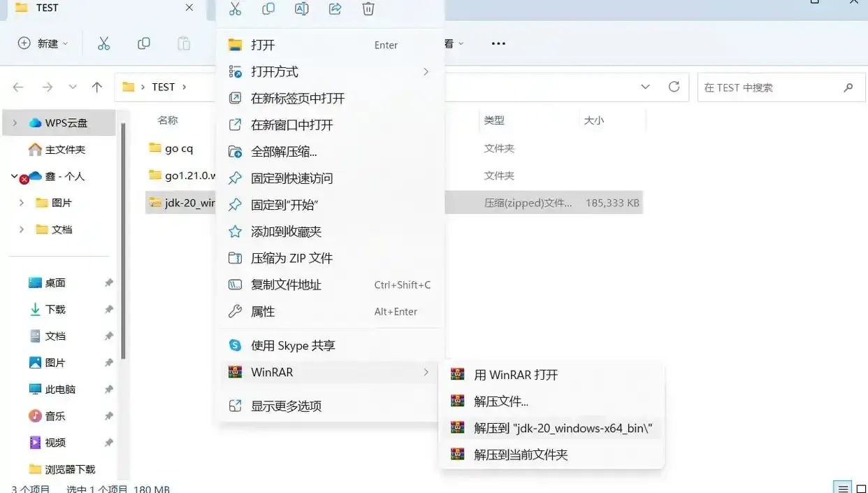Switch to details view icon in status bar
The image size is (868, 493).
[844, 488]
